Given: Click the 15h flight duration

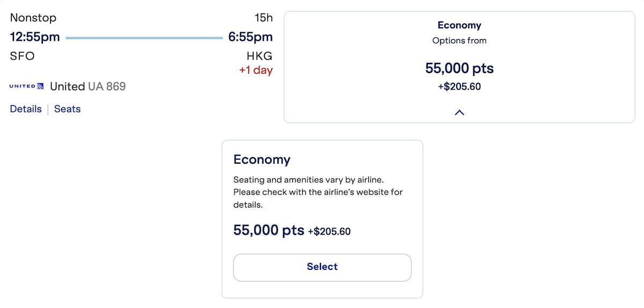Looking at the screenshot, I should point(264,18).
